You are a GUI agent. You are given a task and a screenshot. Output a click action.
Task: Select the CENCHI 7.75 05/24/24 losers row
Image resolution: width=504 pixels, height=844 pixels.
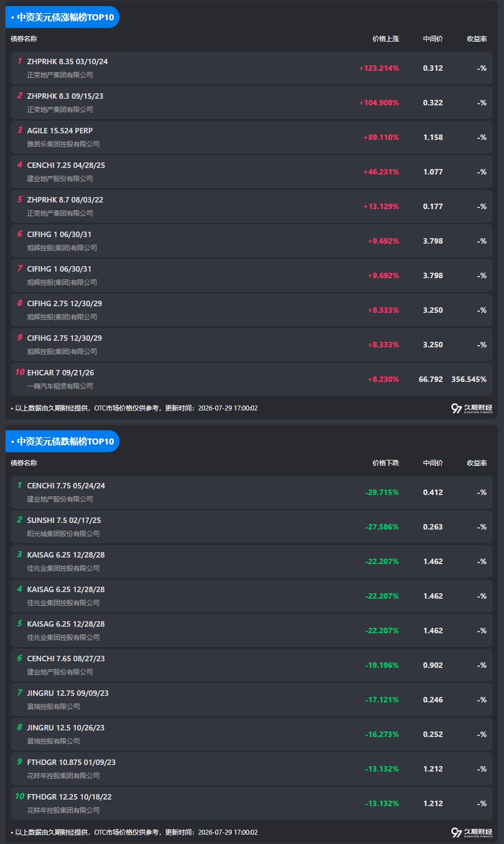[x=252, y=492]
